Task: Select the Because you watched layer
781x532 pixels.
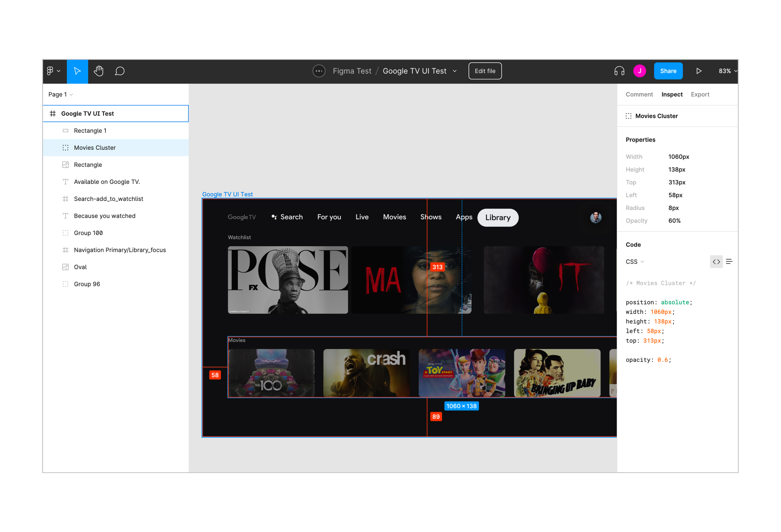Action: click(116, 216)
